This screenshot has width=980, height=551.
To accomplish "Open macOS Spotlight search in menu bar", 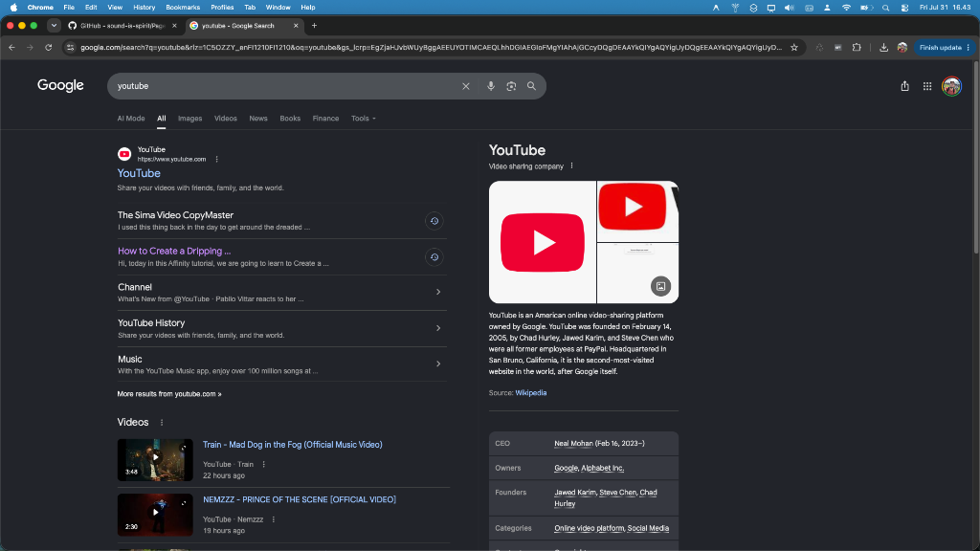I will (885, 8).
